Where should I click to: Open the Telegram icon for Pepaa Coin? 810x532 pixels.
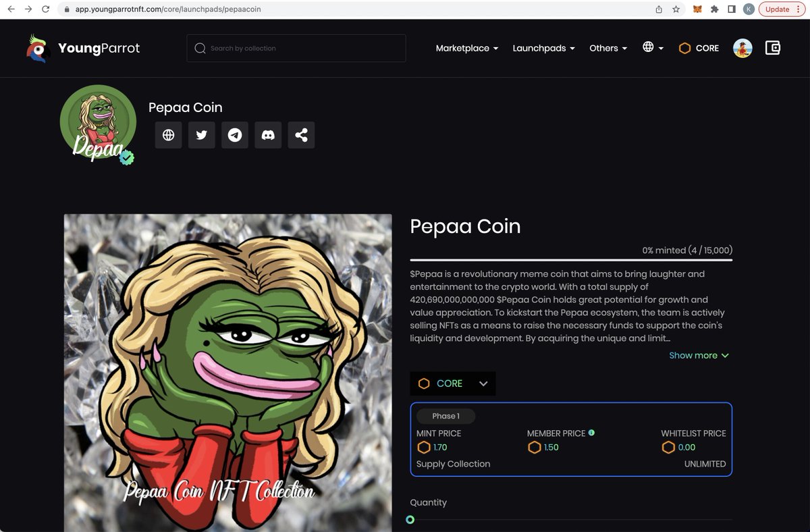234,135
